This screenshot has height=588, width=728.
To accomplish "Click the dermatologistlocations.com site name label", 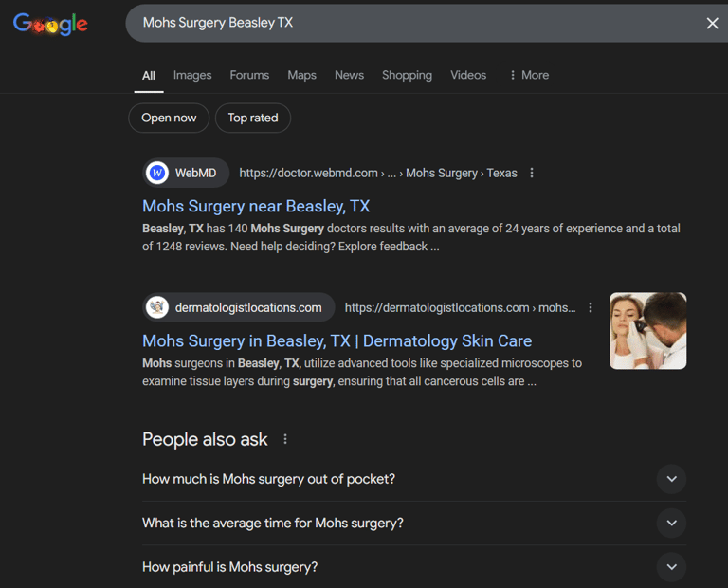I will click(248, 307).
